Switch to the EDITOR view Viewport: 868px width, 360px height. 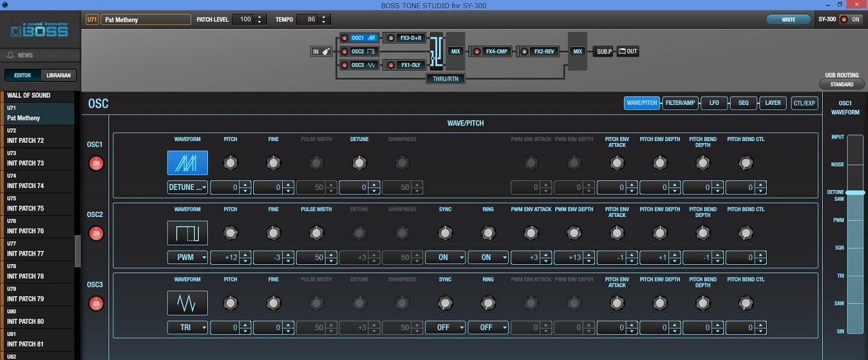pos(23,75)
